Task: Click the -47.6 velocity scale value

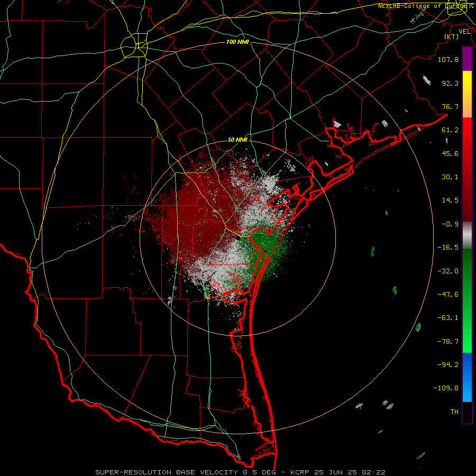Action: (x=448, y=295)
